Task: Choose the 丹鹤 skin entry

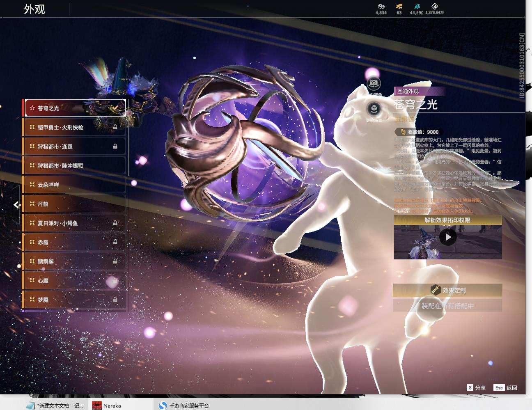Action: (x=74, y=204)
